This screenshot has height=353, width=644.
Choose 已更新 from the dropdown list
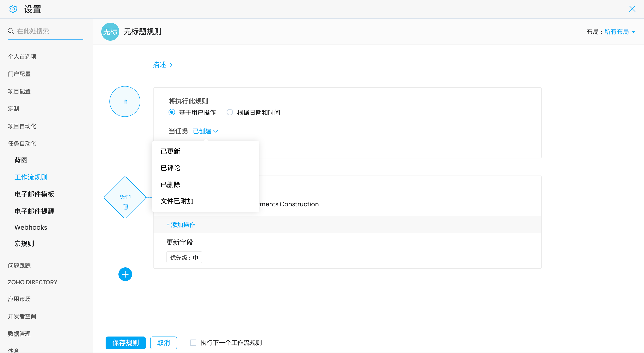click(x=170, y=151)
